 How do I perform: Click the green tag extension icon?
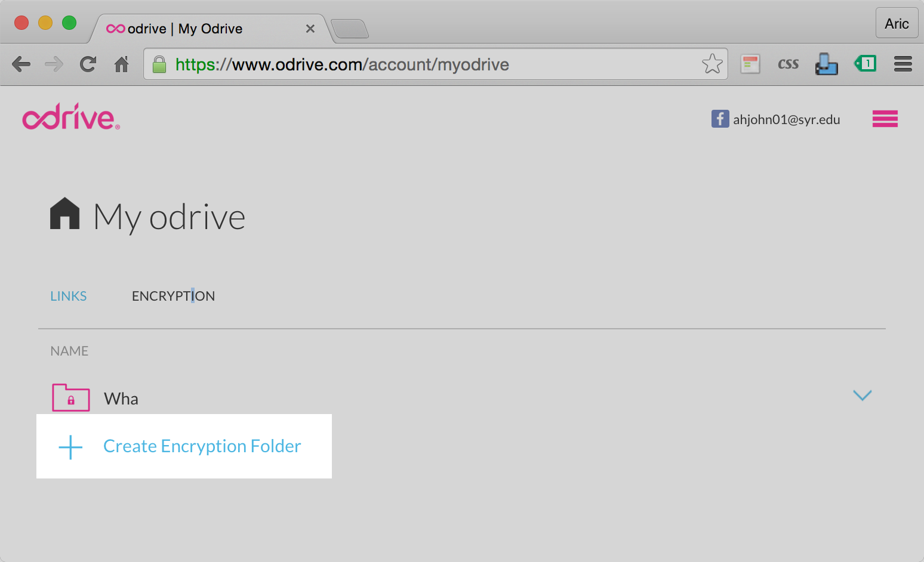pos(866,63)
